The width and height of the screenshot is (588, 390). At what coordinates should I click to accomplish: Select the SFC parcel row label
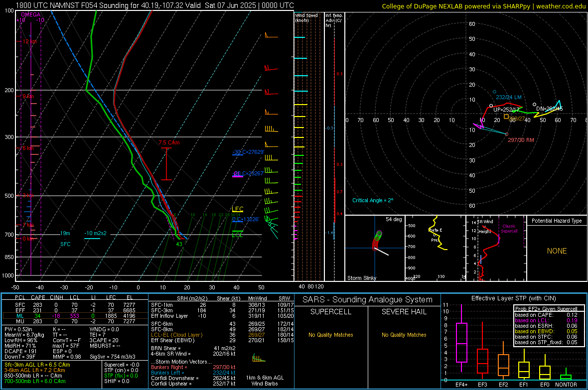(20, 305)
